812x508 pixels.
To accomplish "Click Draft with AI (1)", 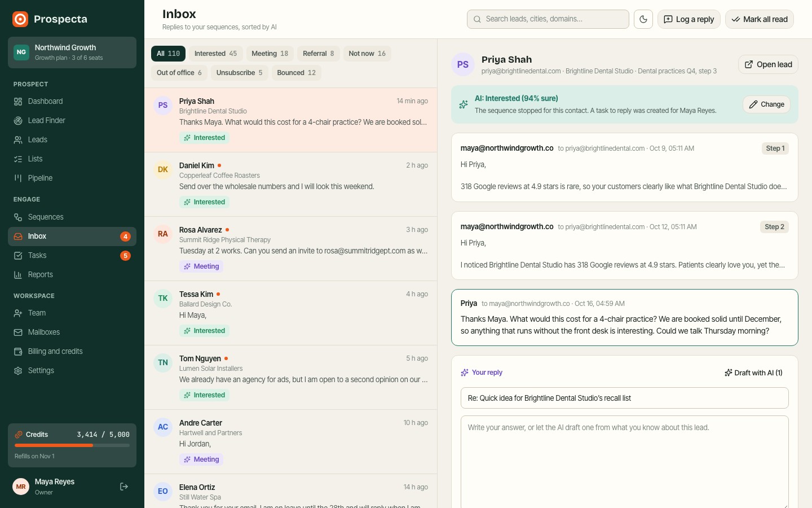I will coord(753,373).
